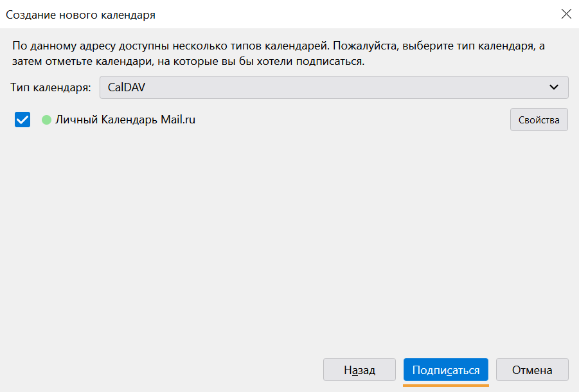The height and width of the screenshot is (392, 579).
Task: Click the orange underline below Подписаться
Action: (x=446, y=386)
